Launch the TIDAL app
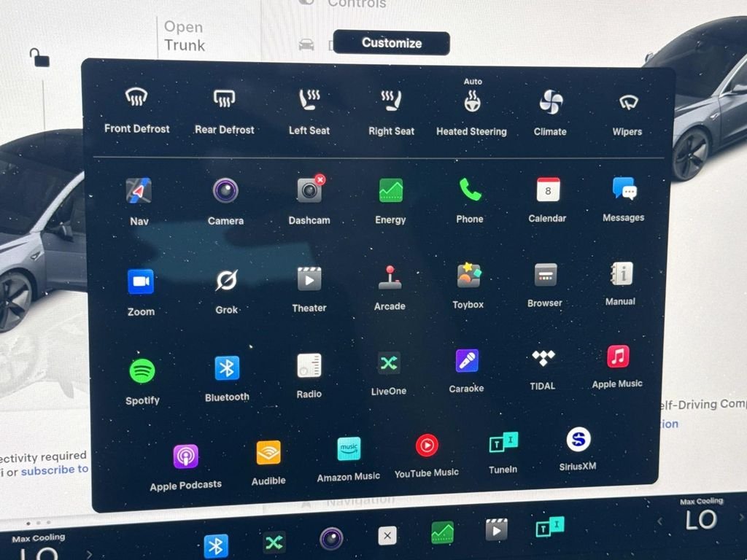This screenshot has height=560, width=747. click(x=543, y=370)
